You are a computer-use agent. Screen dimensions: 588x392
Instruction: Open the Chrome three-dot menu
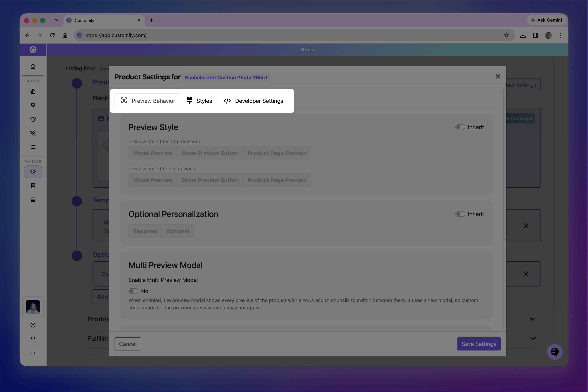[561, 35]
